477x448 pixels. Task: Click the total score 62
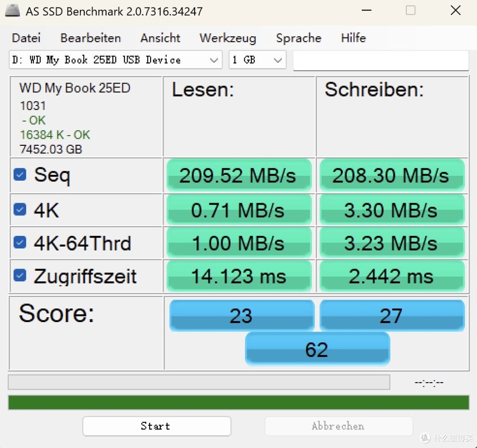pos(317,349)
